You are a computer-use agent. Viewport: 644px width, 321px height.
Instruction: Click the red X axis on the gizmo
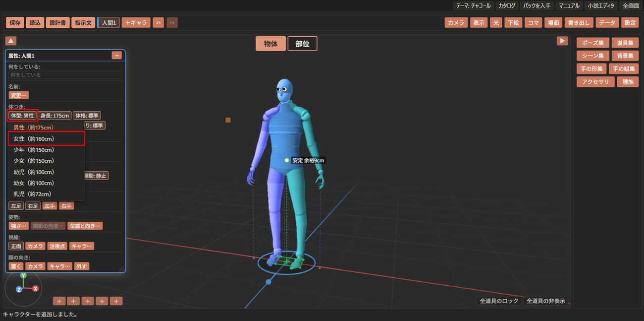pyautogui.click(x=35, y=288)
